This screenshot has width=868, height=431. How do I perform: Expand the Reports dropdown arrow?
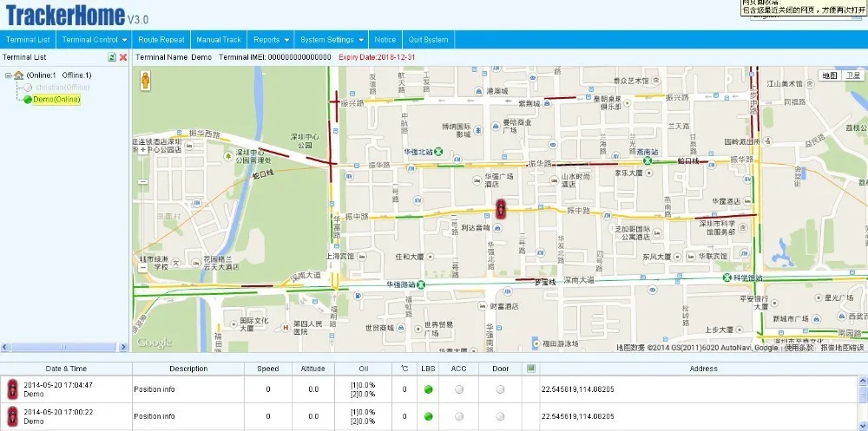pyautogui.click(x=286, y=40)
